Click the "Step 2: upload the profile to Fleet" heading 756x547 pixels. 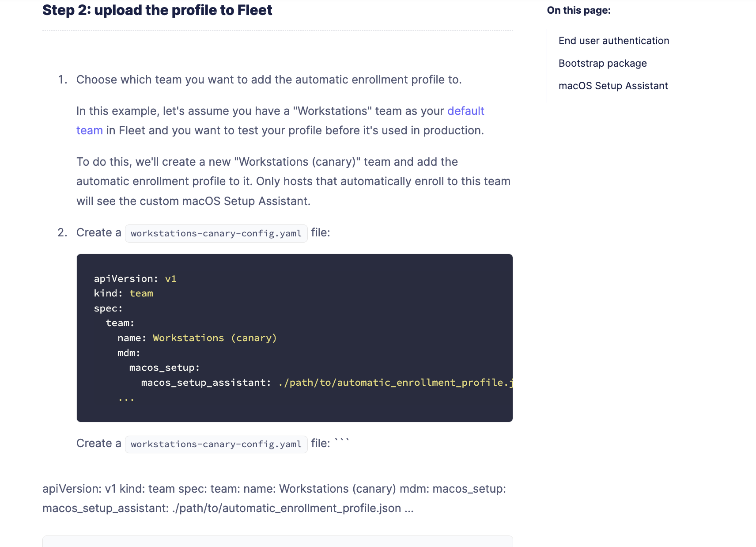coord(157,10)
